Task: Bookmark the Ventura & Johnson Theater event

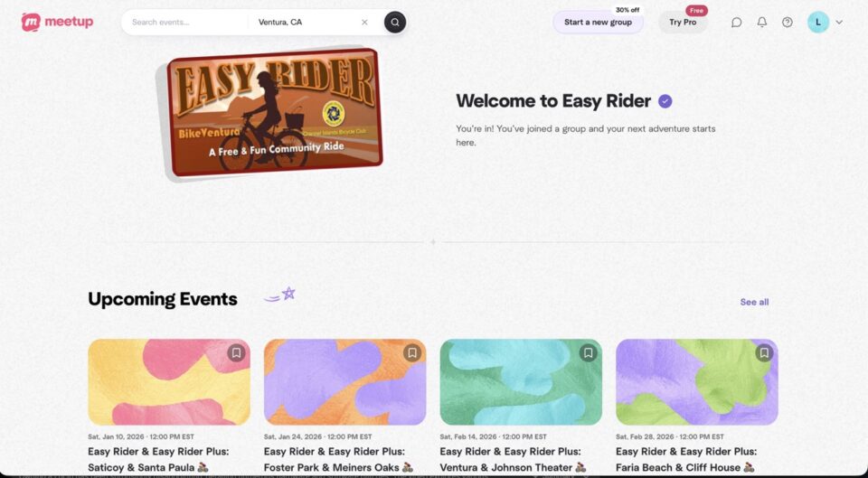Action: pos(588,353)
